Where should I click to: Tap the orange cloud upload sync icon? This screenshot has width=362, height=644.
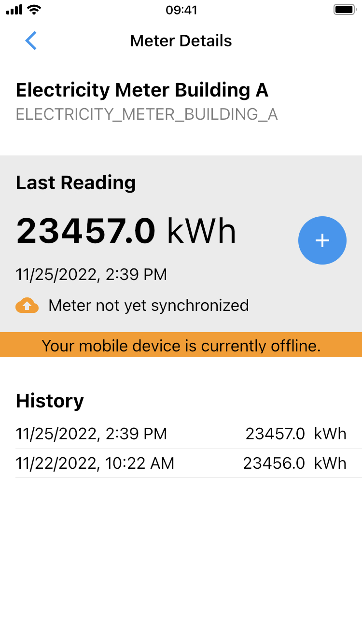coord(27,305)
